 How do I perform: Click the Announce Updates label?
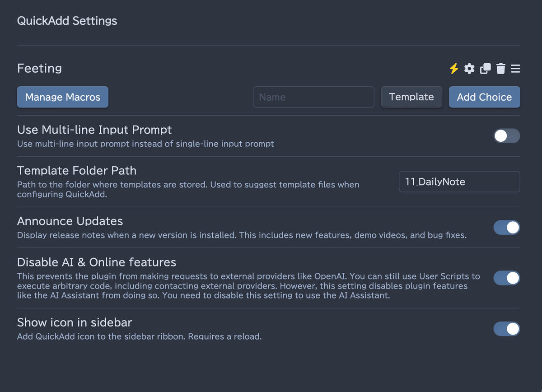click(x=70, y=221)
